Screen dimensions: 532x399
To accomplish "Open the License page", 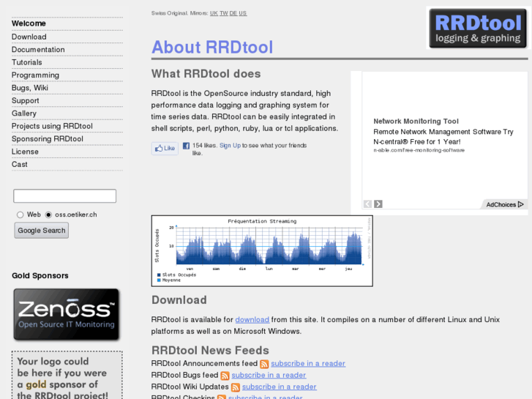I will pos(25,152).
